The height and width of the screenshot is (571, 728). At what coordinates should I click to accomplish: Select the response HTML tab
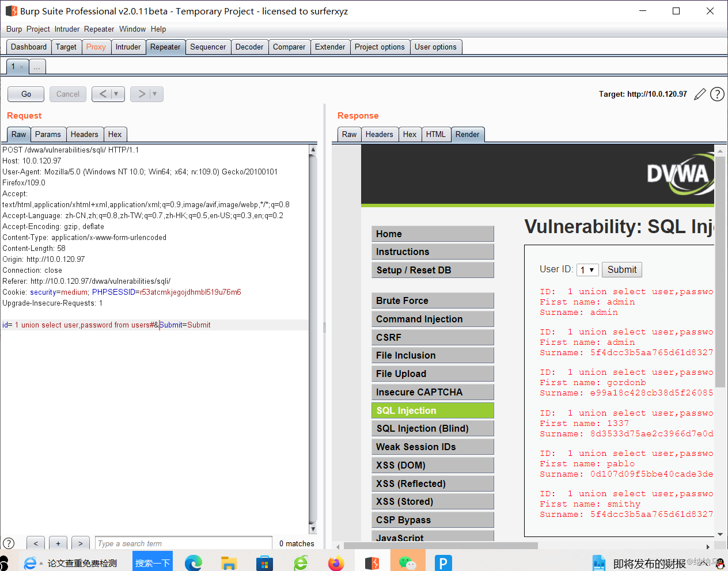click(435, 134)
